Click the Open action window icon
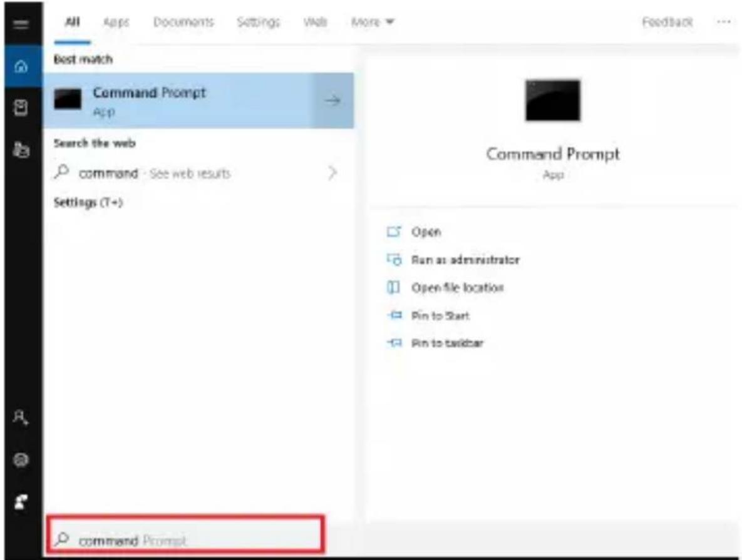The width and height of the screenshot is (742, 560). click(x=394, y=232)
